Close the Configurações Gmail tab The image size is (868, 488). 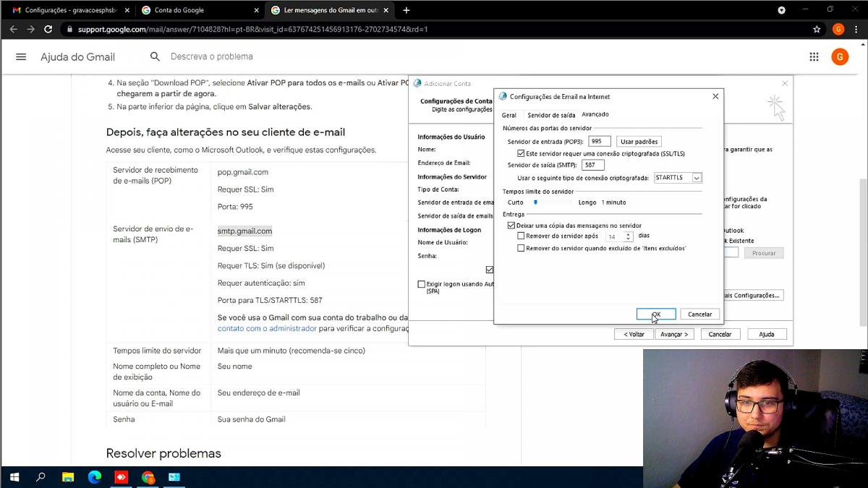(127, 10)
